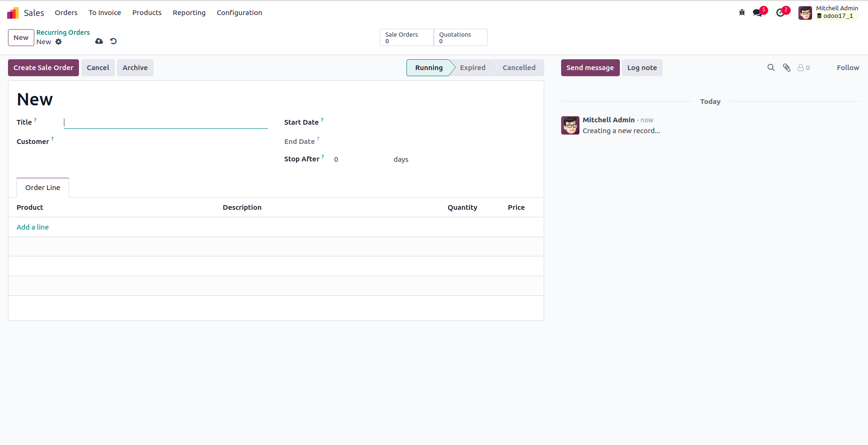
Task: Open the Reporting dropdown menu
Action: [x=189, y=13]
